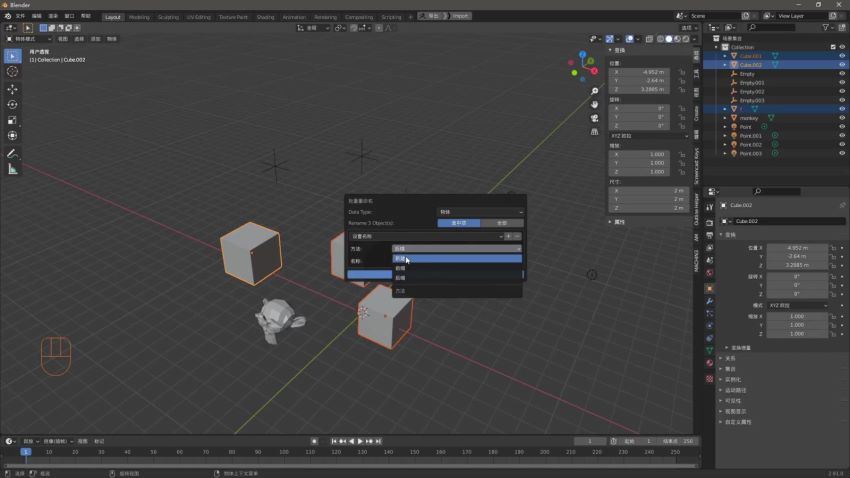
Task: Select the Annotate tool
Action: click(x=12, y=154)
